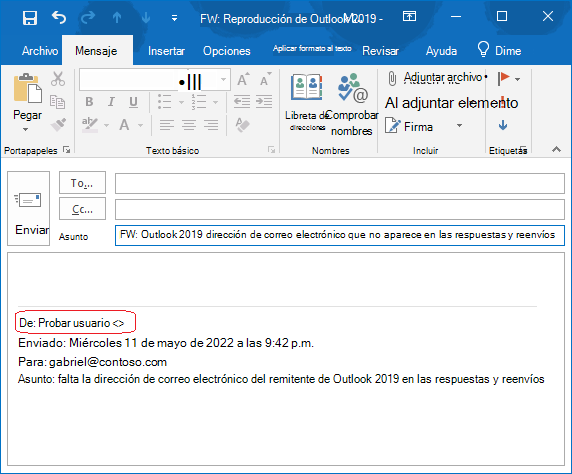Toggle ribbon display options icon
The image size is (572, 474).
click(x=409, y=16)
